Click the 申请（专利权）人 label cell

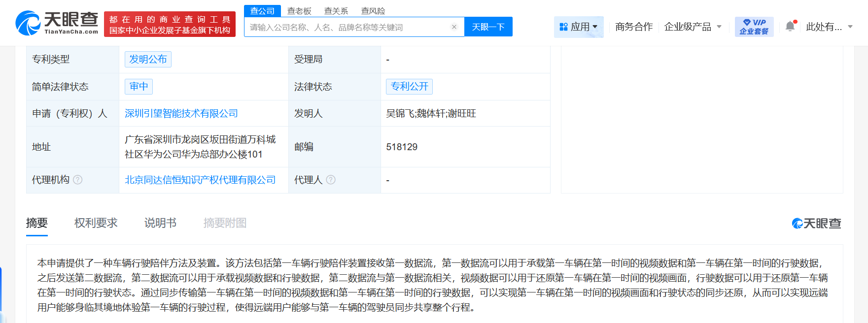click(x=72, y=113)
